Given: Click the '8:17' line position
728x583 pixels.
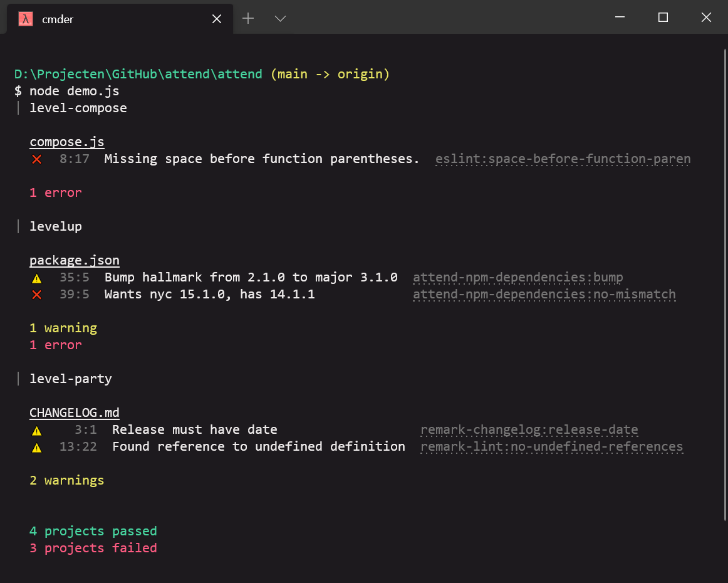Looking at the screenshot, I should pos(75,159).
